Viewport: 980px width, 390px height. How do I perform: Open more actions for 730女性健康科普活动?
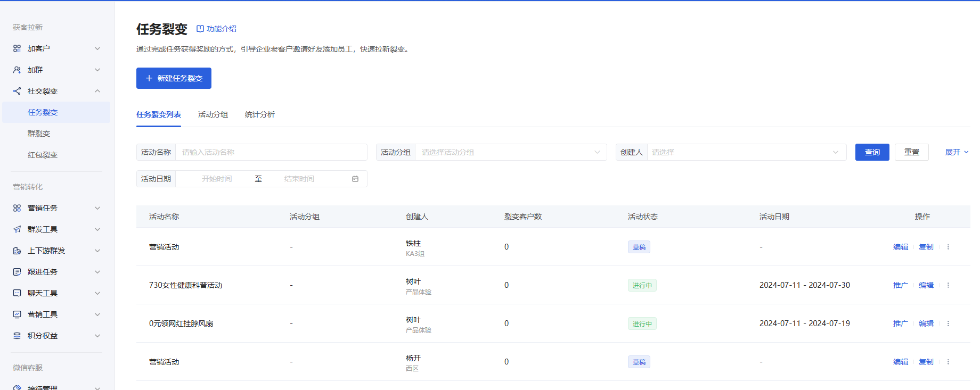(x=948, y=285)
